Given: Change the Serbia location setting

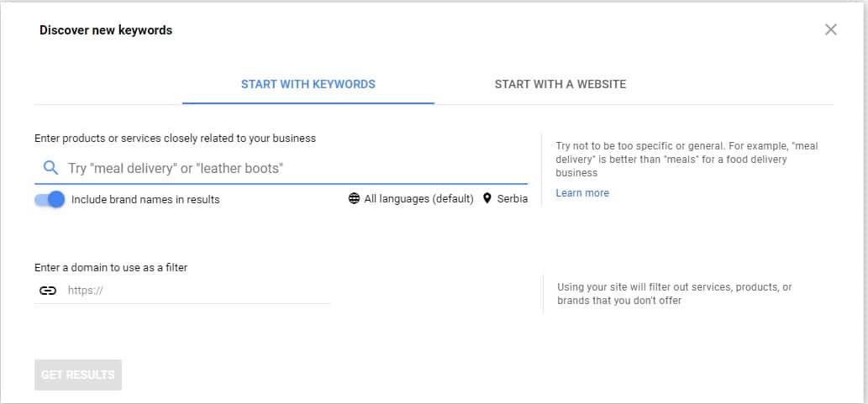Looking at the screenshot, I should coord(513,199).
